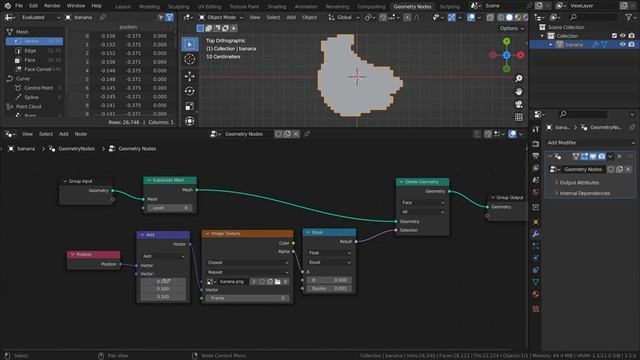This screenshot has width=640, height=360.
Task: Open the Object Mode dropdown
Action: coord(221,18)
